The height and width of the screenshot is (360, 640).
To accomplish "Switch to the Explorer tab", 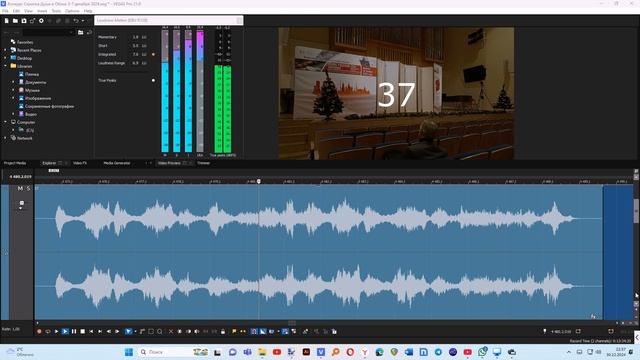I will coord(49,163).
